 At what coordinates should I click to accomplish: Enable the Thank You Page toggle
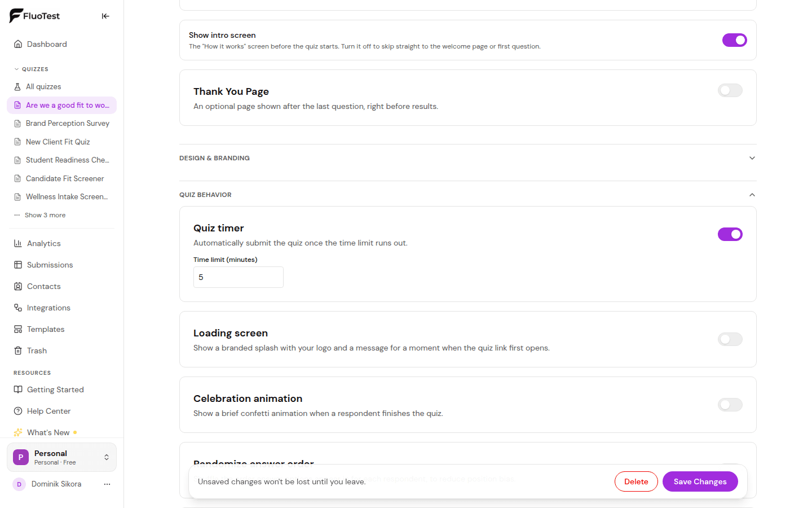tap(730, 90)
